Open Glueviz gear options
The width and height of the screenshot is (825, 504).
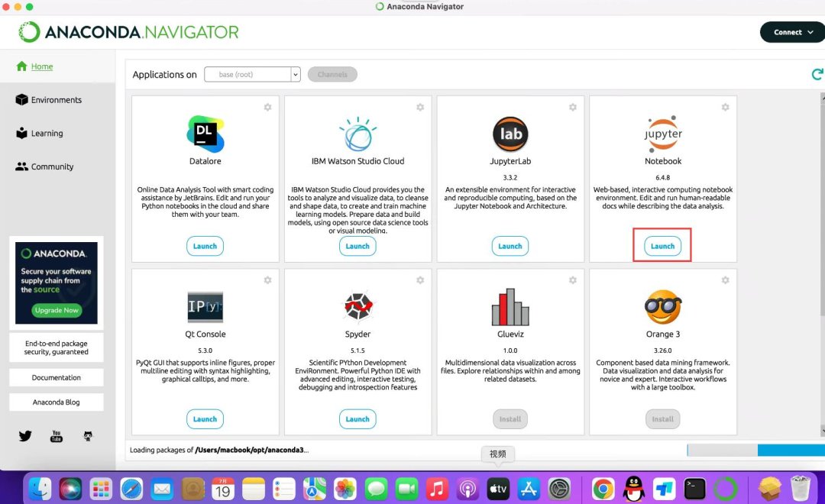[x=573, y=280]
